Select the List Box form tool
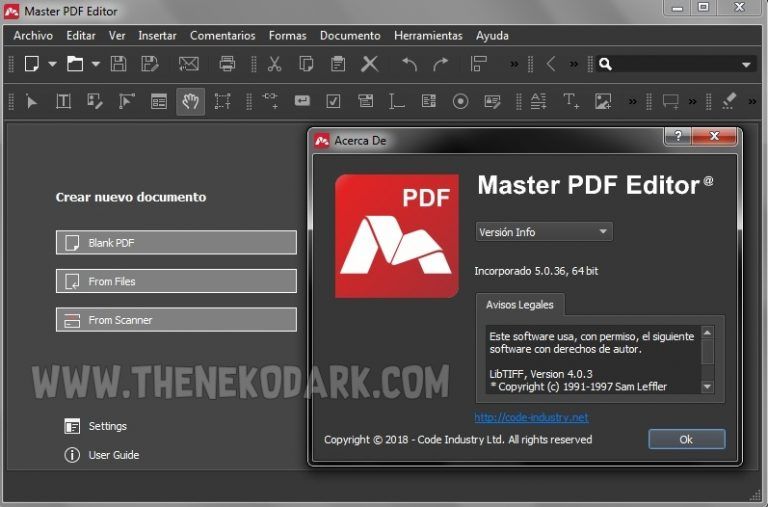The width and height of the screenshot is (768, 507). point(429,101)
